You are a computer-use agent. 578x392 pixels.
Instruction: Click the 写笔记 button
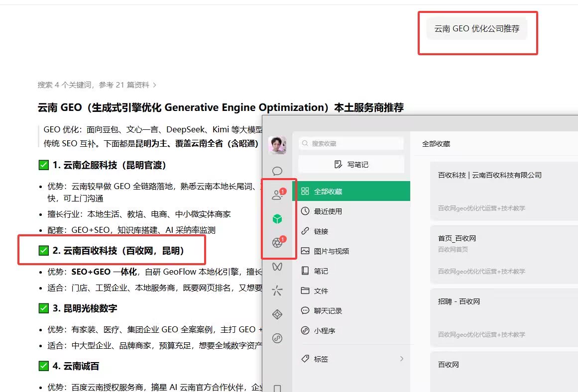[351, 164]
